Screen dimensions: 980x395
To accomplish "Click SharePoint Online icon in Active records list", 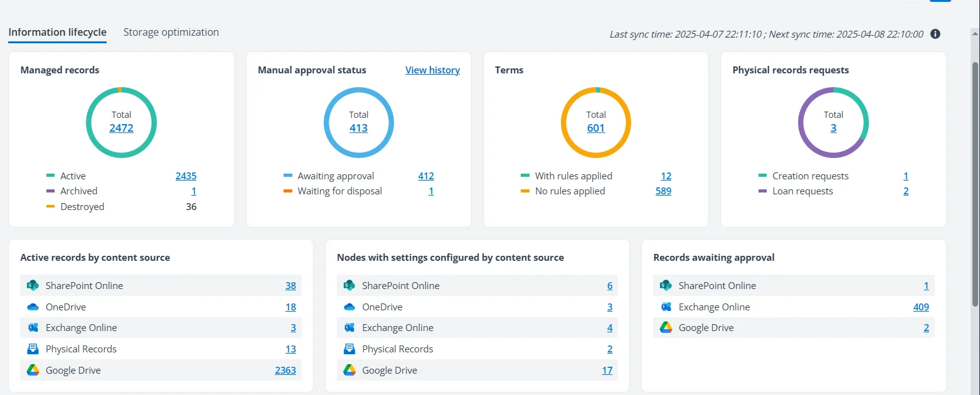I will pos(33,285).
